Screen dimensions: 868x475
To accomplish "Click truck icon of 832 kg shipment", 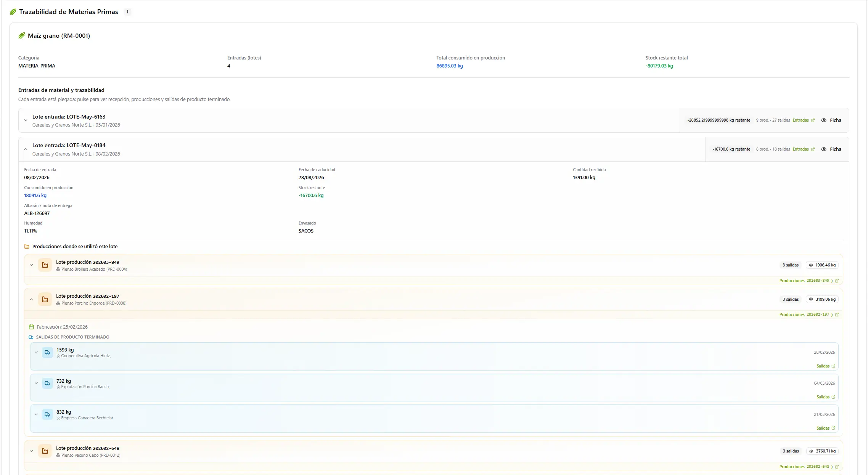I will [x=47, y=414].
